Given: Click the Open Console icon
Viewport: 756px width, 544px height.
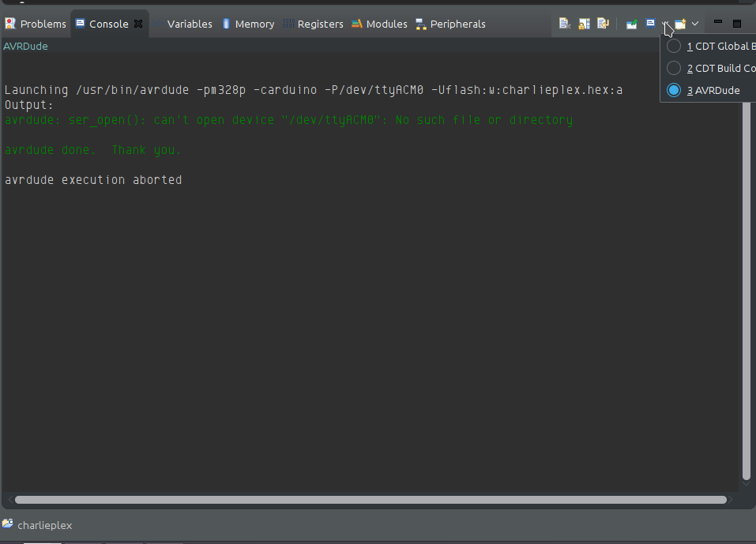Looking at the screenshot, I should (680, 24).
